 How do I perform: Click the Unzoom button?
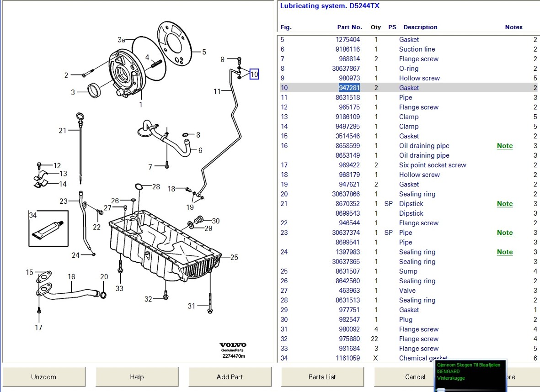[x=44, y=377]
